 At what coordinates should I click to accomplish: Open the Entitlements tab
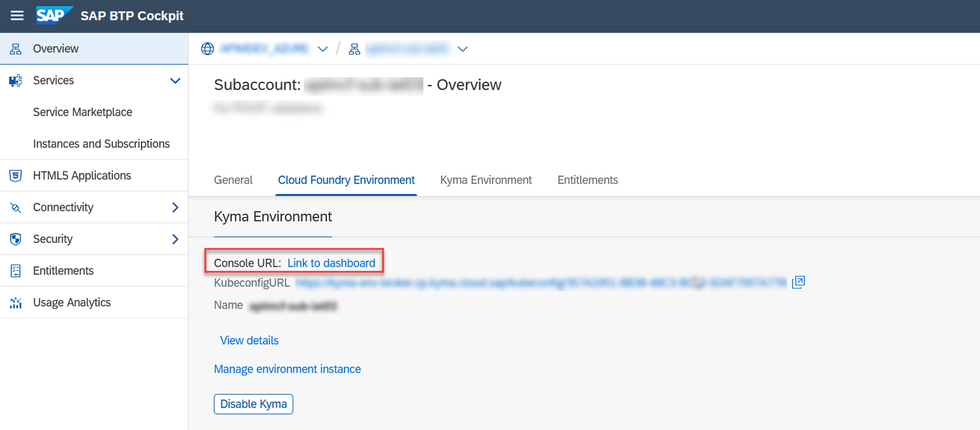(x=588, y=180)
